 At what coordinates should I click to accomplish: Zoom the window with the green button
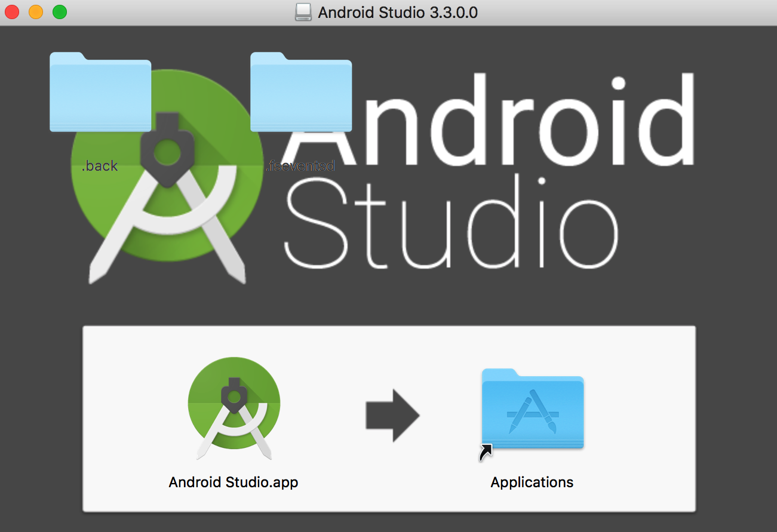click(x=60, y=12)
